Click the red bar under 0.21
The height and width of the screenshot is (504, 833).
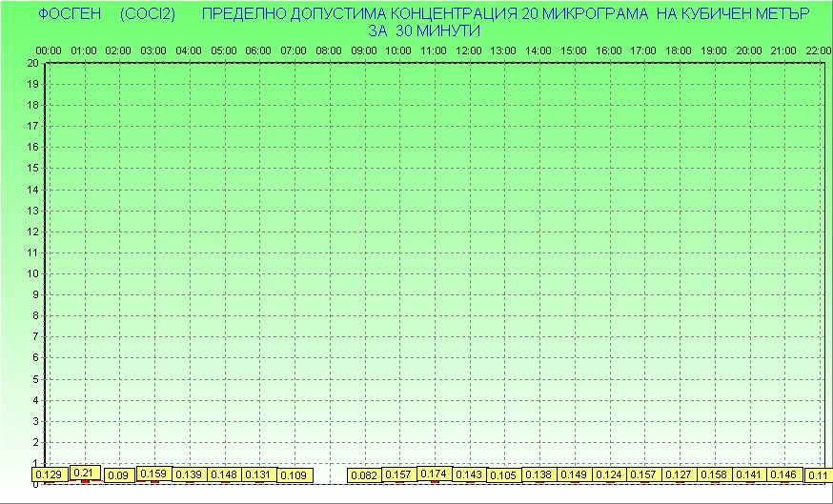point(85,481)
